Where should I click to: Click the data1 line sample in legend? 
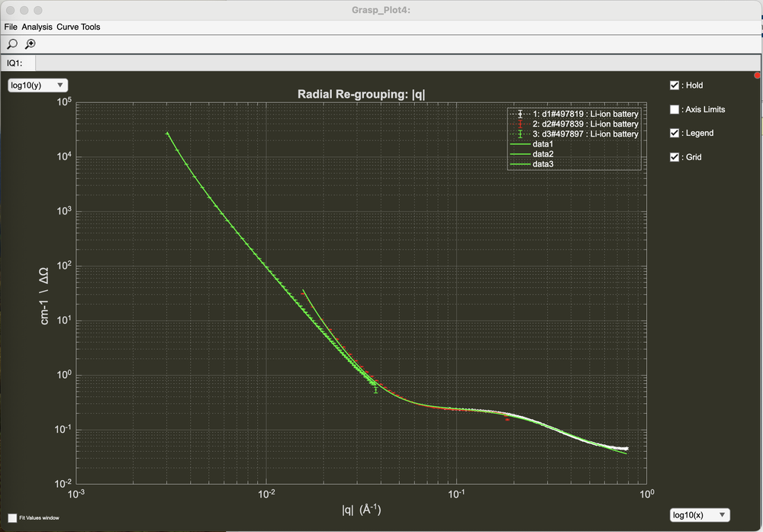point(520,144)
